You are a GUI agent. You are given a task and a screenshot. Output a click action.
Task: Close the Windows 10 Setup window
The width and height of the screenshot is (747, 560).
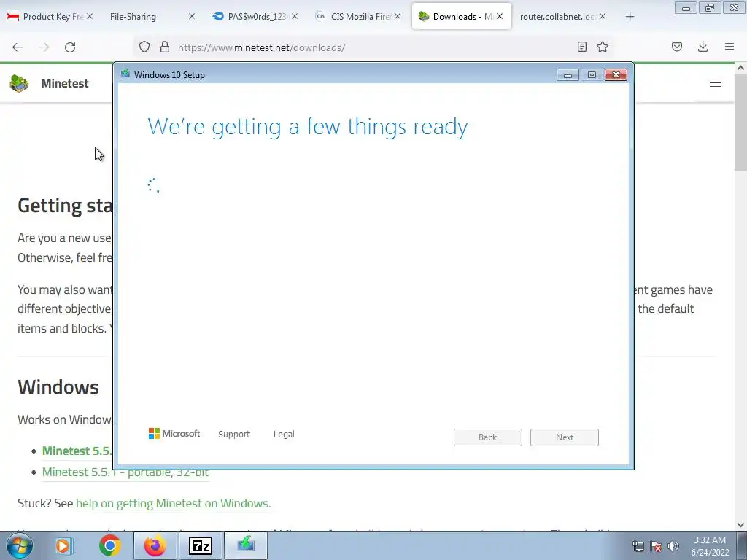click(x=616, y=75)
